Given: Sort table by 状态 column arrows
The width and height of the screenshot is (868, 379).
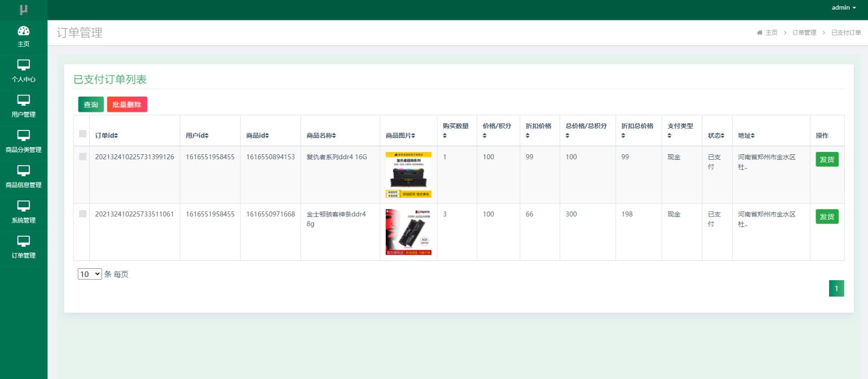Looking at the screenshot, I should pyautogui.click(x=722, y=136).
